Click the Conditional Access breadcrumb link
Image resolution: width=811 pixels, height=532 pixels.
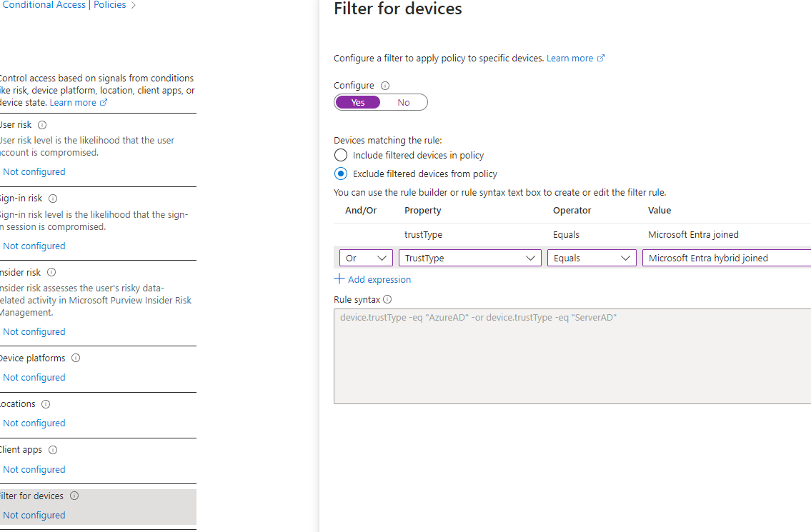(44, 5)
